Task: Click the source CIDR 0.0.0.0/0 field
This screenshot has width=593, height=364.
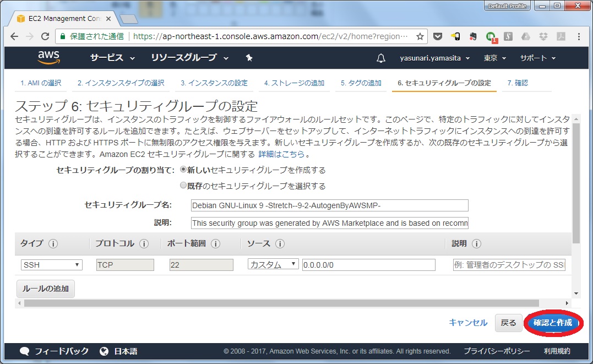Action: [x=369, y=265]
